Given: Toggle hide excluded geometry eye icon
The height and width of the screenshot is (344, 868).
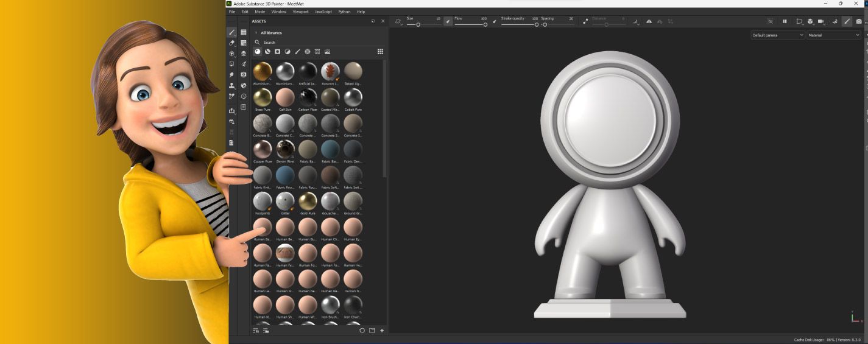Looking at the screenshot, I should pyautogui.click(x=770, y=21).
